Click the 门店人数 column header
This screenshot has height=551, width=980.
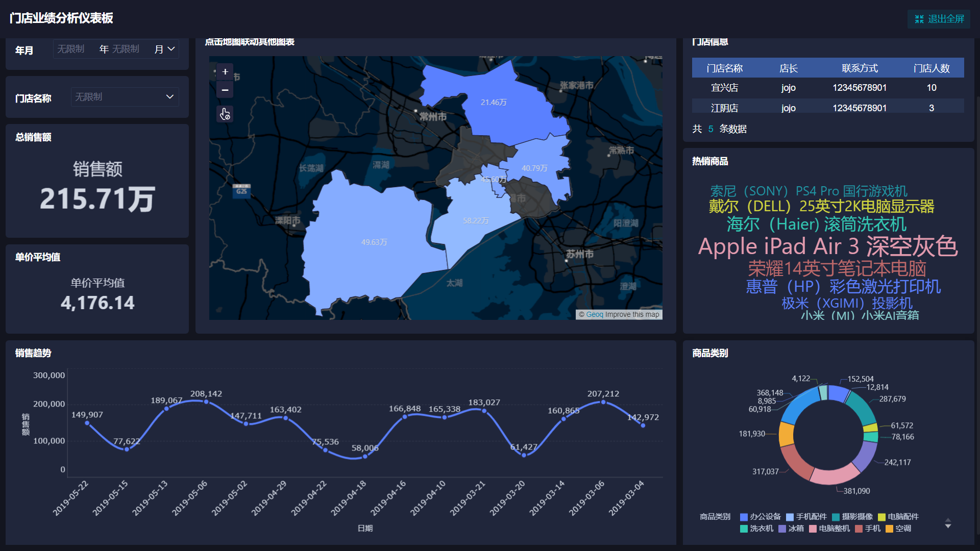[932, 68]
